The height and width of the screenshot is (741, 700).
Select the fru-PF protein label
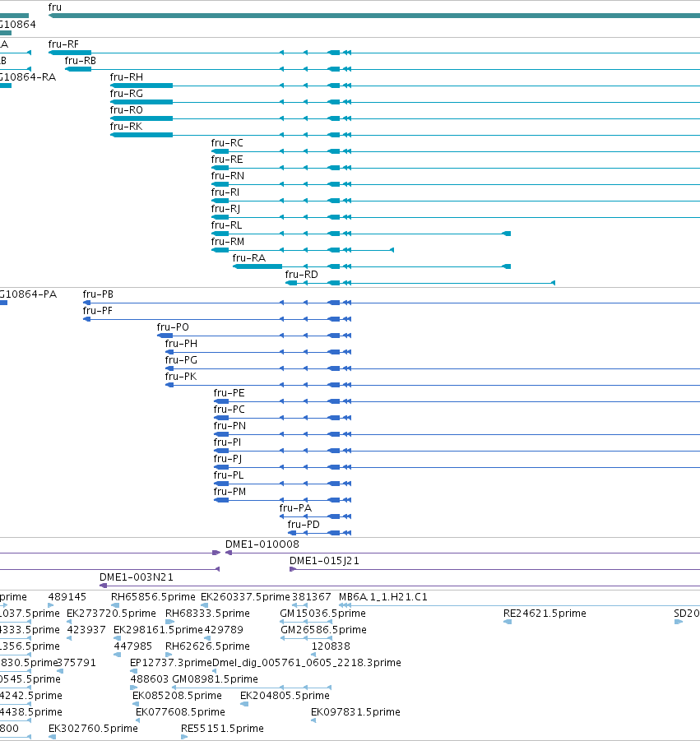coord(97,311)
